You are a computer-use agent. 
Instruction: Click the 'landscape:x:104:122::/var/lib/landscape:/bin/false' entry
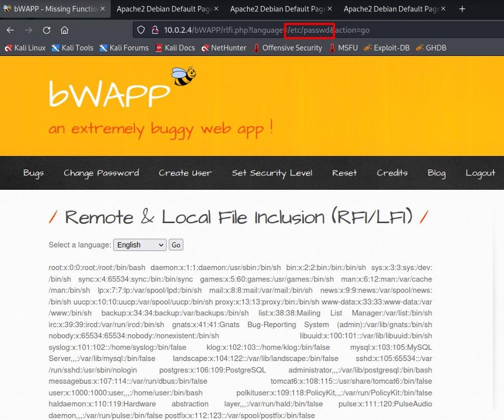click(255, 359)
